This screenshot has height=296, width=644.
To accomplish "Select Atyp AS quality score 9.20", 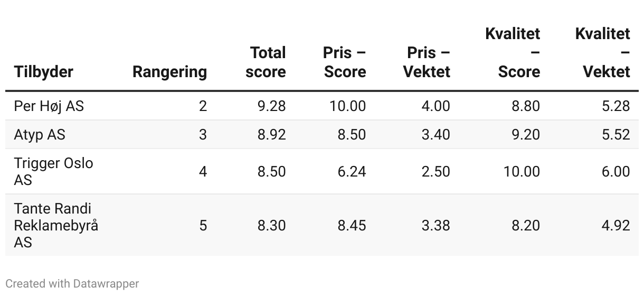I will pyautogui.click(x=526, y=135).
